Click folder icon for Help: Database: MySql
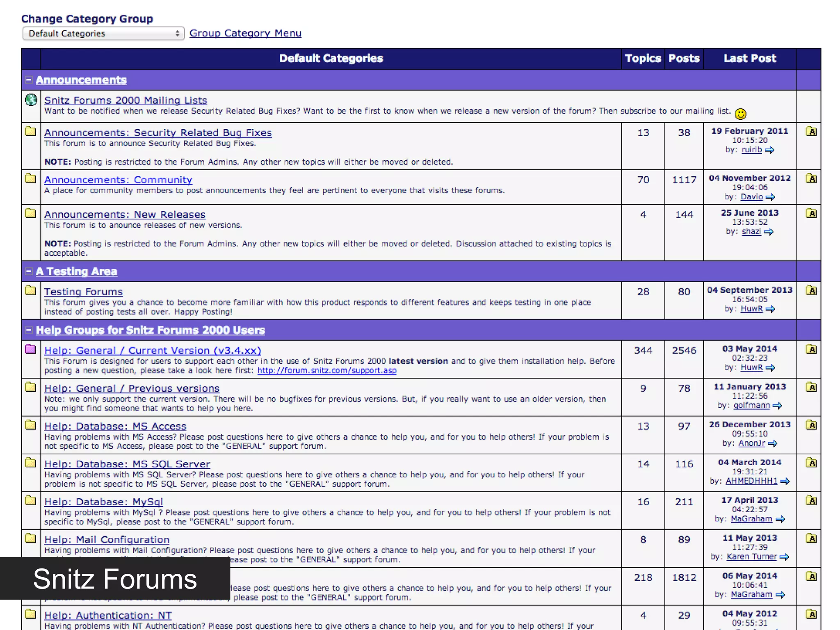The height and width of the screenshot is (630, 840). pyautogui.click(x=30, y=500)
